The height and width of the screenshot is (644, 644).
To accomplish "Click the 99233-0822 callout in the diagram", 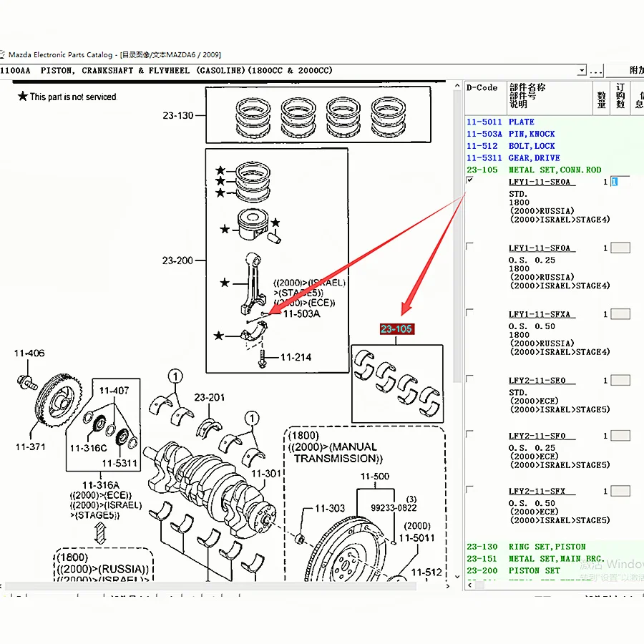I will click(x=394, y=507).
